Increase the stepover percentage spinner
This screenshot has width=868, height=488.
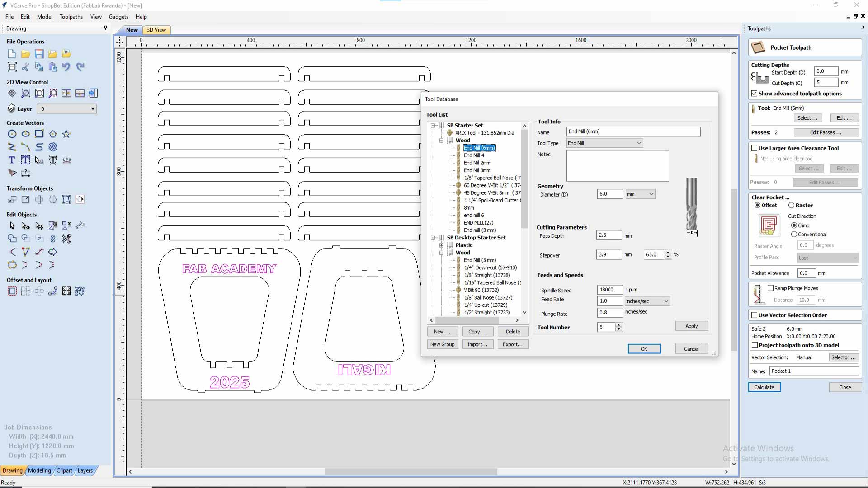(668, 253)
